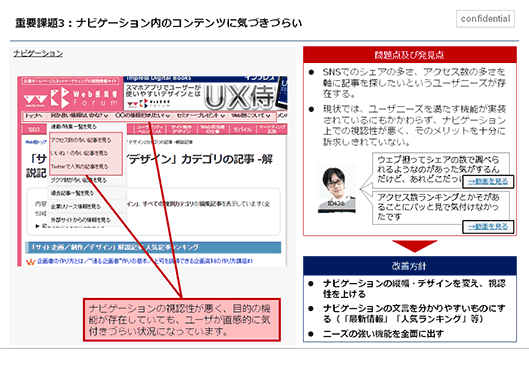Expand the 何か良い情報ないかな? nav dropdown
Image resolution: width=529 pixels, height=366 pixels.
[79, 116]
